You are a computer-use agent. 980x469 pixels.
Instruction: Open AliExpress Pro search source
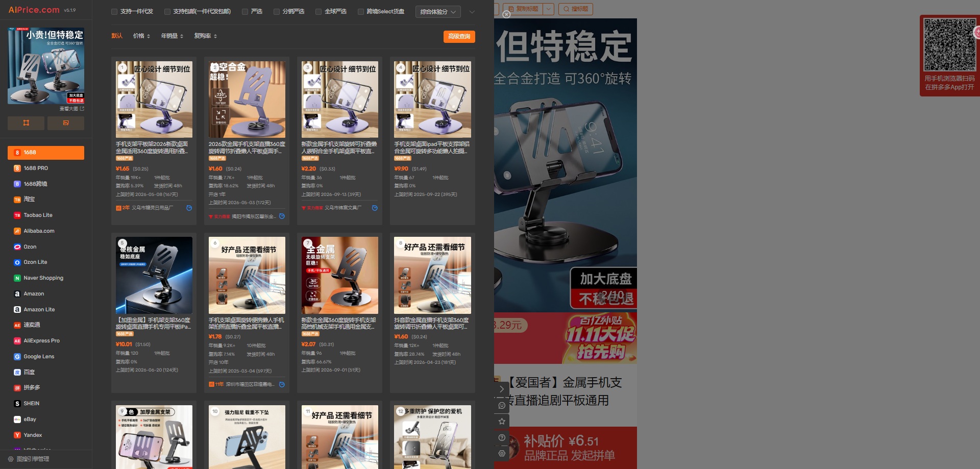(x=46, y=341)
